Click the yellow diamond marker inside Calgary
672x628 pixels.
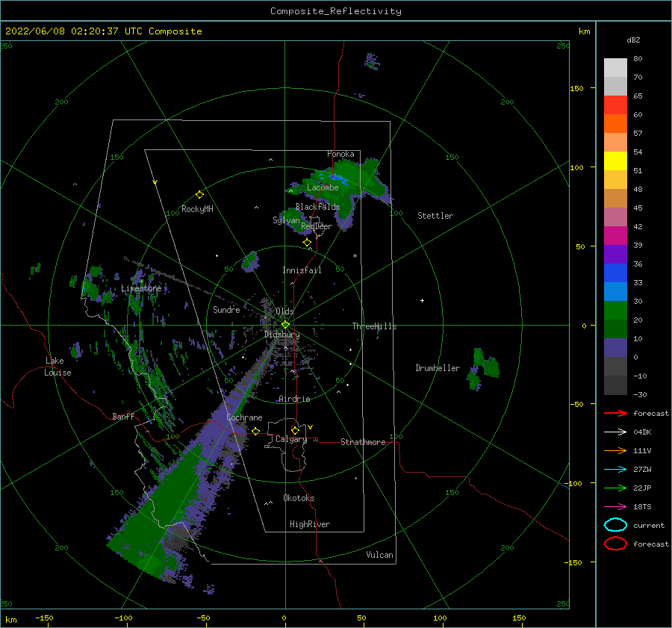(x=295, y=430)
